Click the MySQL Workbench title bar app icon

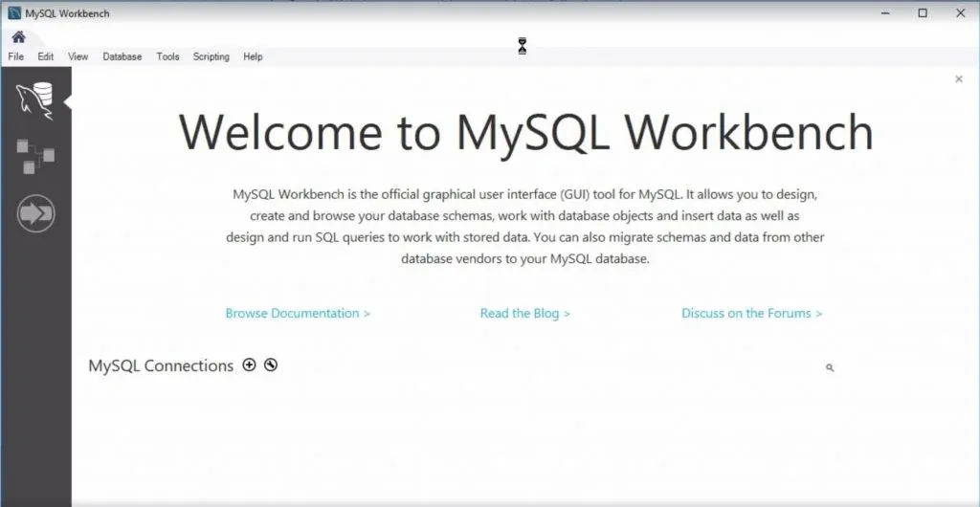click(14, 13)
